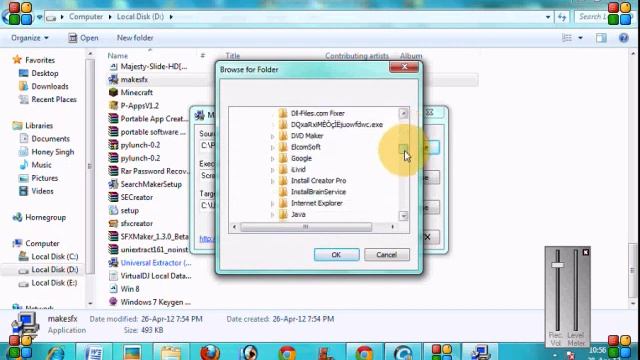Expand the DVD Maker folder node
This screenshot has height=360, width=640.
coord(273,136)
